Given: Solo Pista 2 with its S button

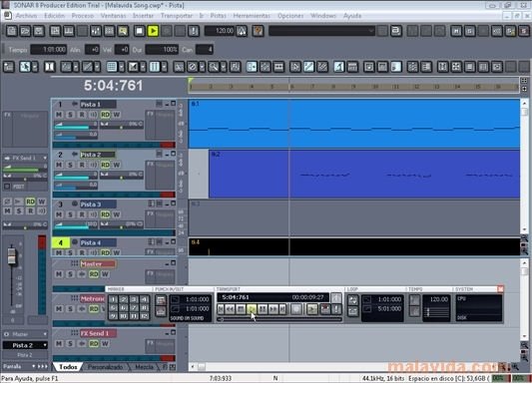Looking at the screenshot, I should coord(70,165).
